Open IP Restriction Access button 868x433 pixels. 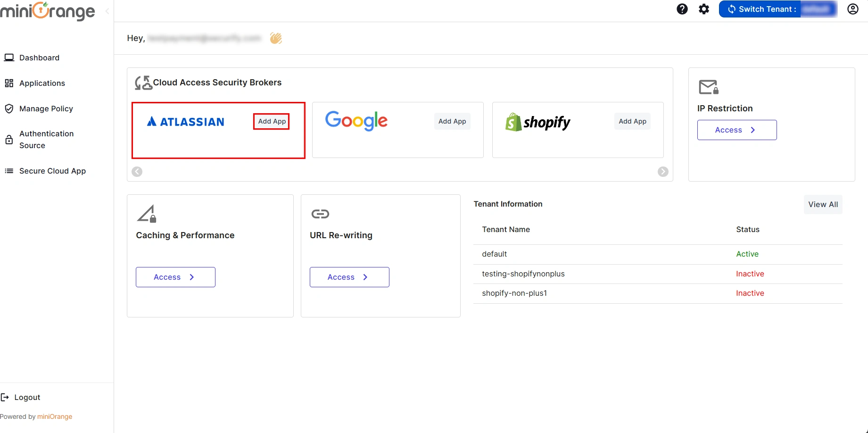point(737,130)
